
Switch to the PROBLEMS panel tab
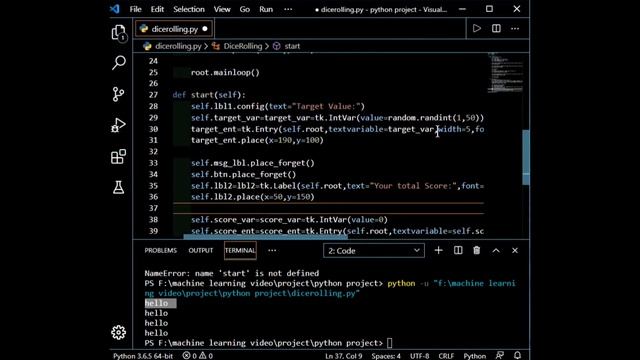pyautogui.click(x=160, y=251)
